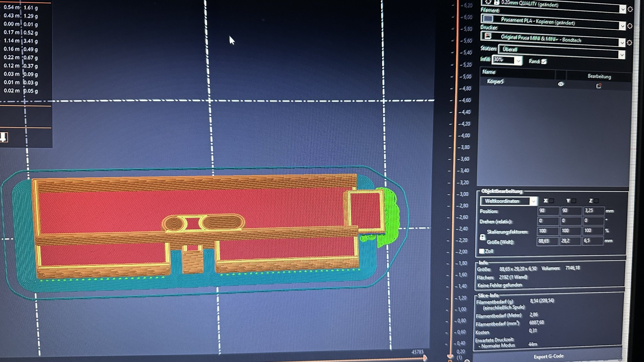Click the Z axis mirror icon
The height and width of the screenshot is (362, 644).
coord(596,200)
